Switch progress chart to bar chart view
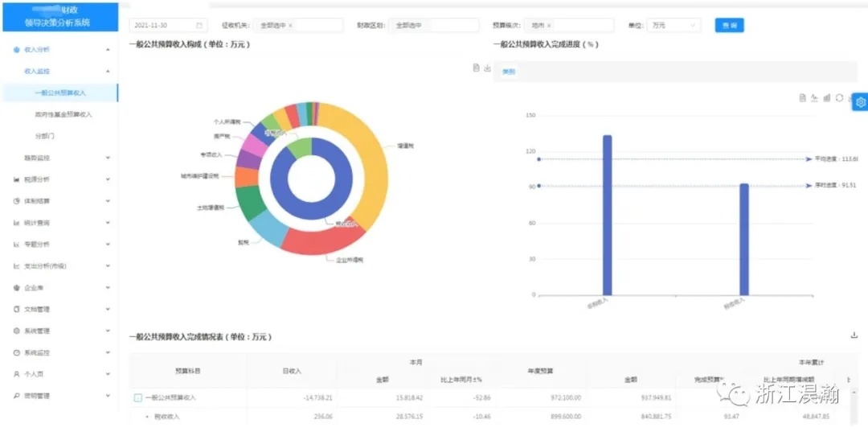The height and width of the screenshot is (432, 868). (827, 97)
